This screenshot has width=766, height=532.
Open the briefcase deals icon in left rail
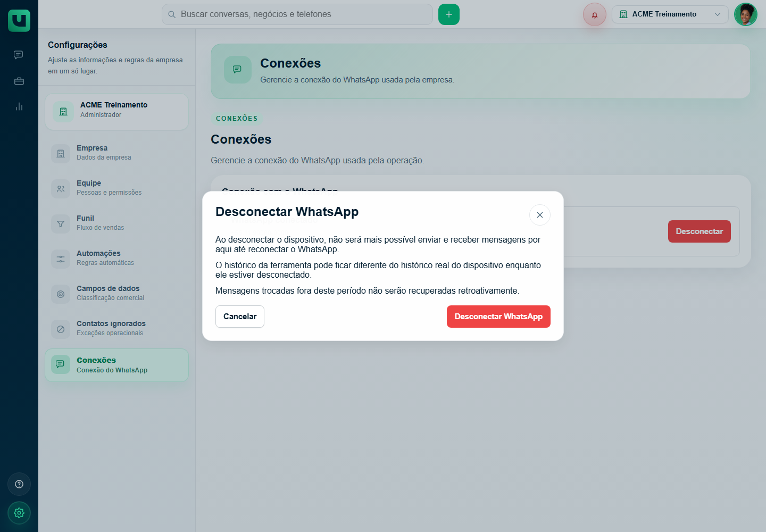[19, 81]
